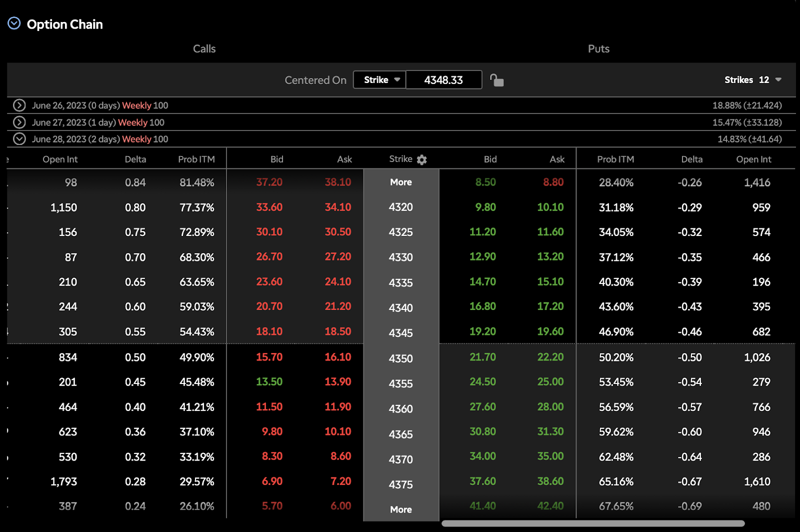Click put ask 19.60 at strike 4345
Screen dimensions: 800x532
click(550, 331)
